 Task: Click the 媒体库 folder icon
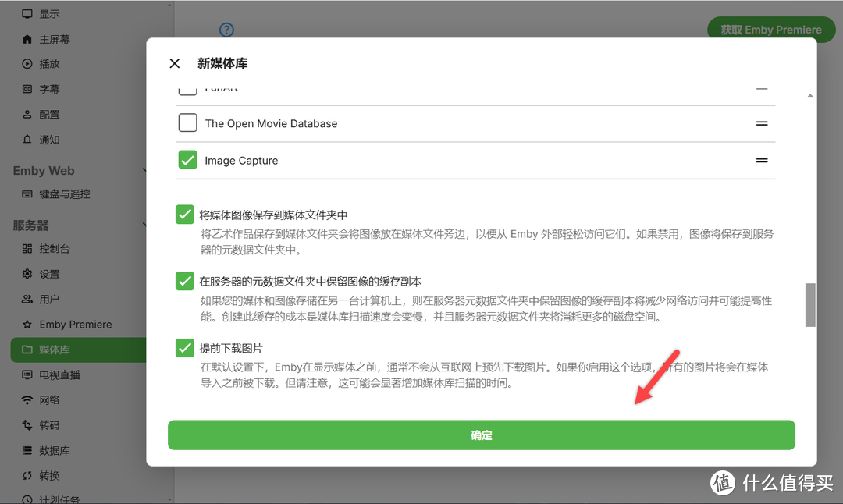[x=27, y=350]
